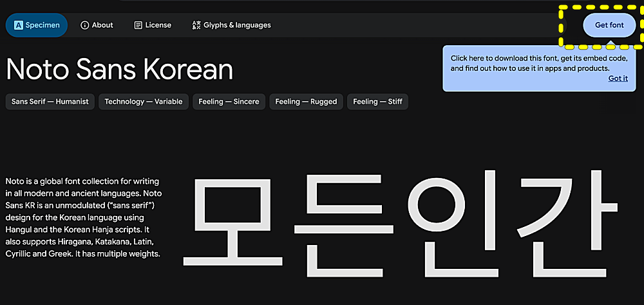Switch to the About tab
The image size is (644, 305).
point(97,25)
